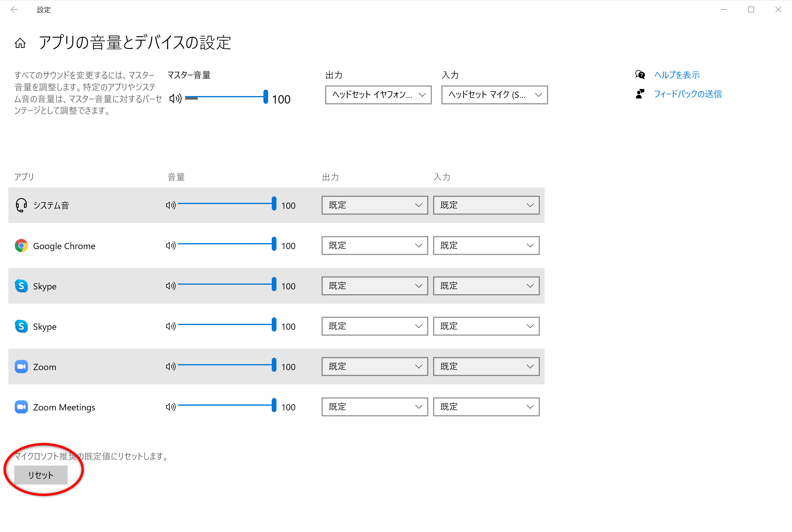Open Zoom Meetings 出力 dropdown
This screenshot has height=532, width=792.
tap(375, 407)
